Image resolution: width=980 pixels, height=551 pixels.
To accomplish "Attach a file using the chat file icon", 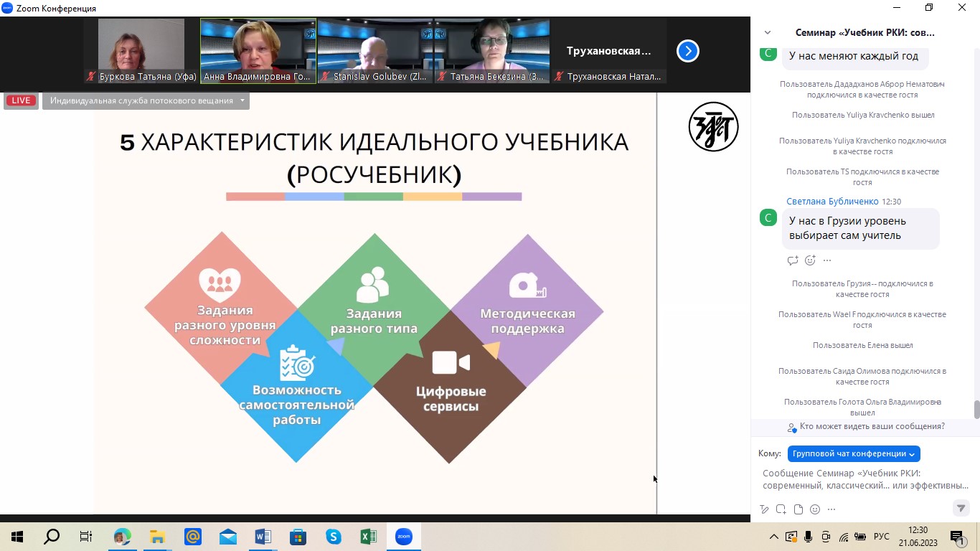I will click(x=798, y=509).
